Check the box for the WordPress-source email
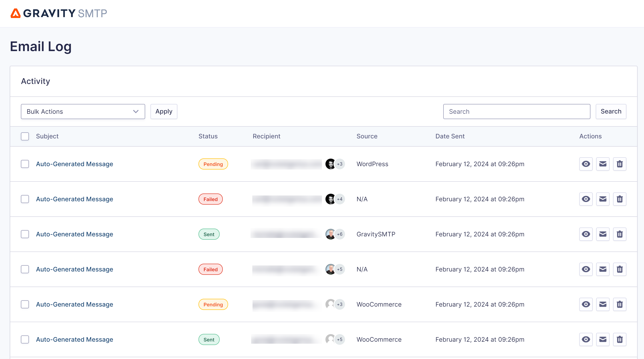644x359 pixels. [x=25, y=164]
